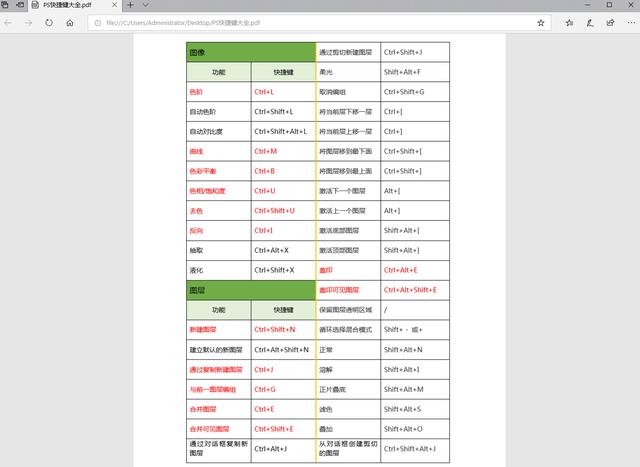Click the 图层 green section header
Viewport: 640px width, 467px height.
pos(251,290)
